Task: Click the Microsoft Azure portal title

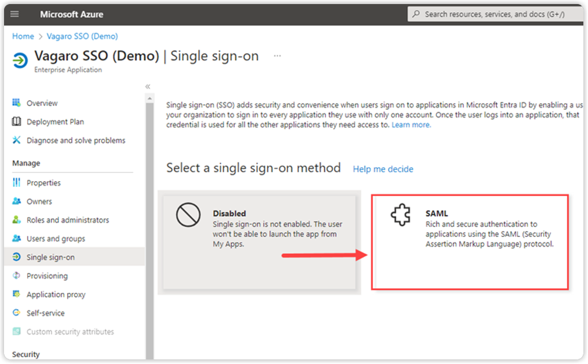Action: pos(72,14)
